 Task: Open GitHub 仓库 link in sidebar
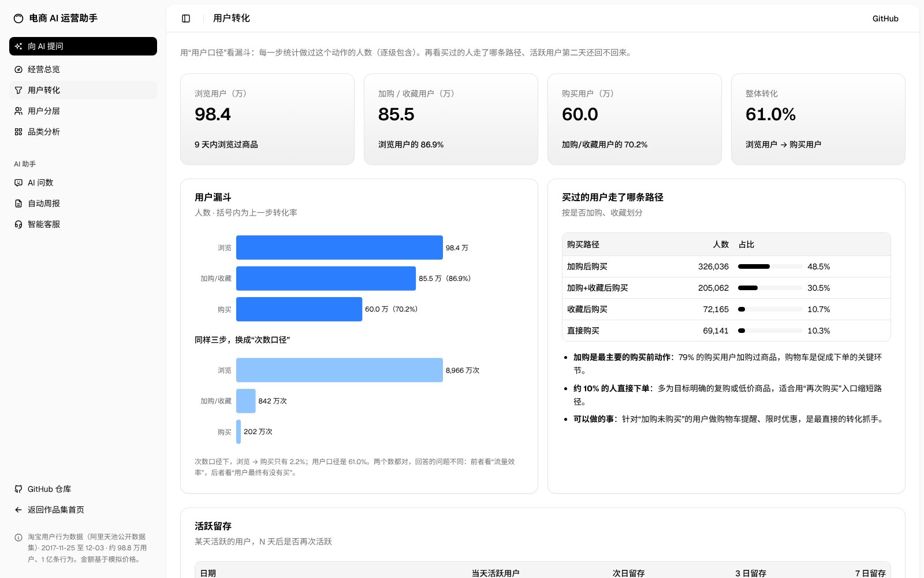83,489
